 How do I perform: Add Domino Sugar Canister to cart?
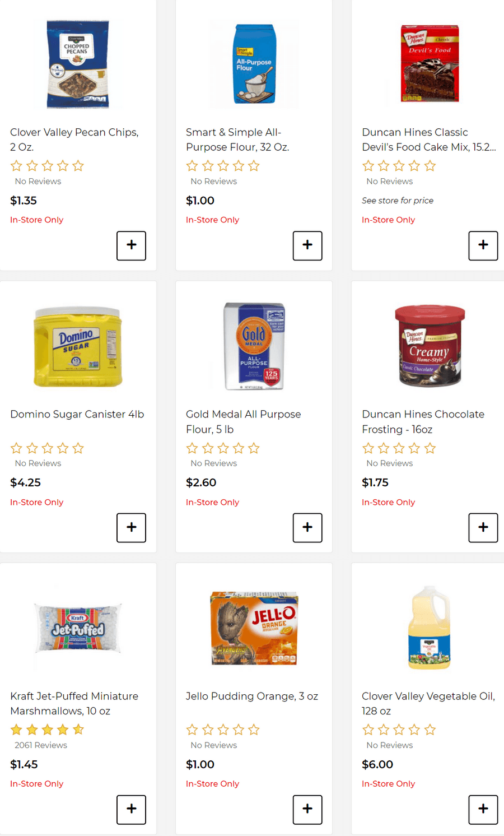point(131,527)
